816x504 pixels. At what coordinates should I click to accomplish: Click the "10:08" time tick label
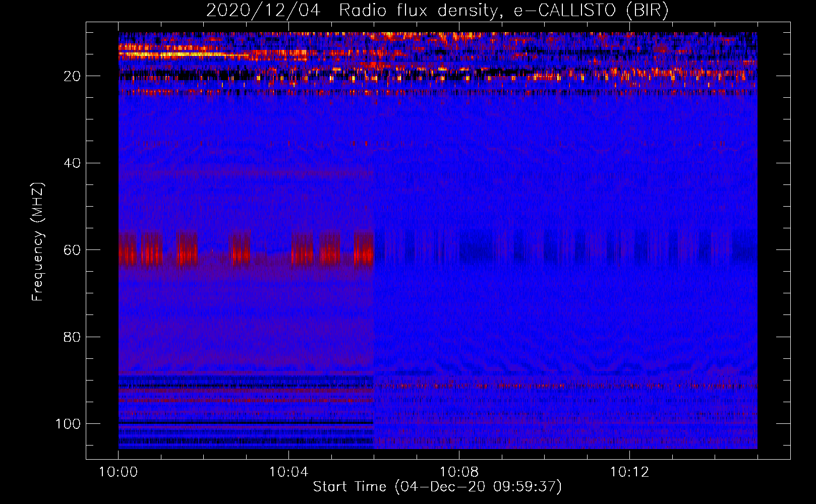(459, 472)
